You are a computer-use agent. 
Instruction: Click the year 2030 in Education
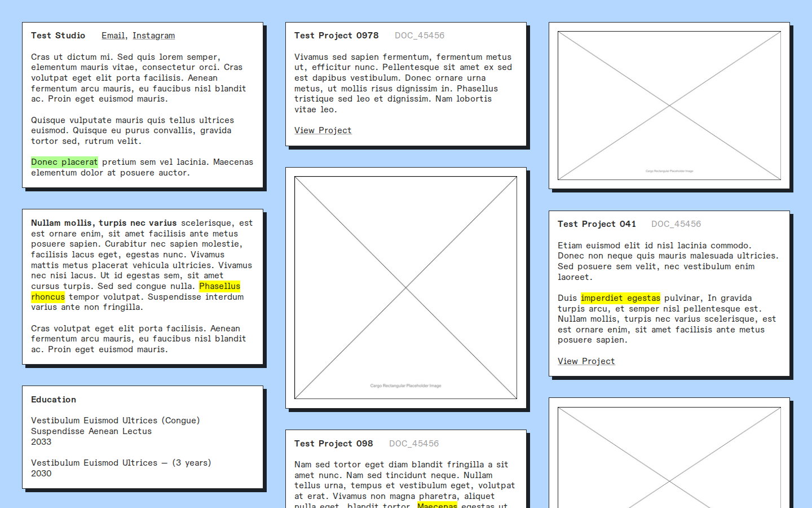[x=41, y=474]
